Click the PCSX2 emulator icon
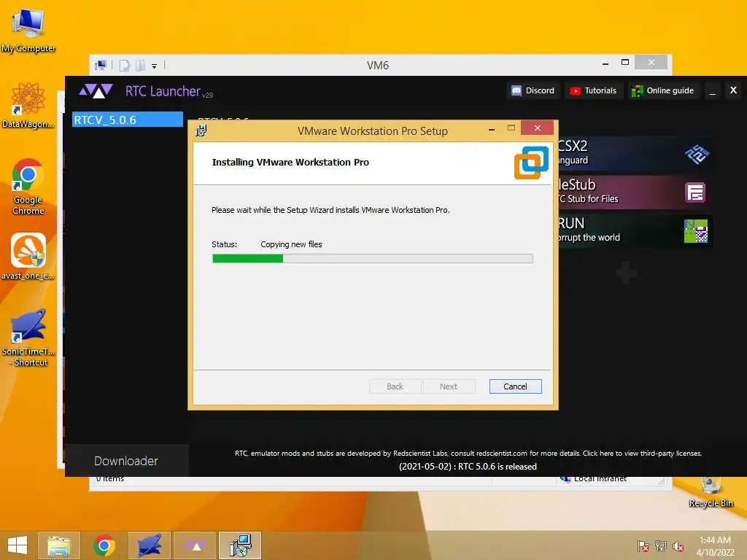The height and width of the screenshot is (560, 747). coord(697,154)
